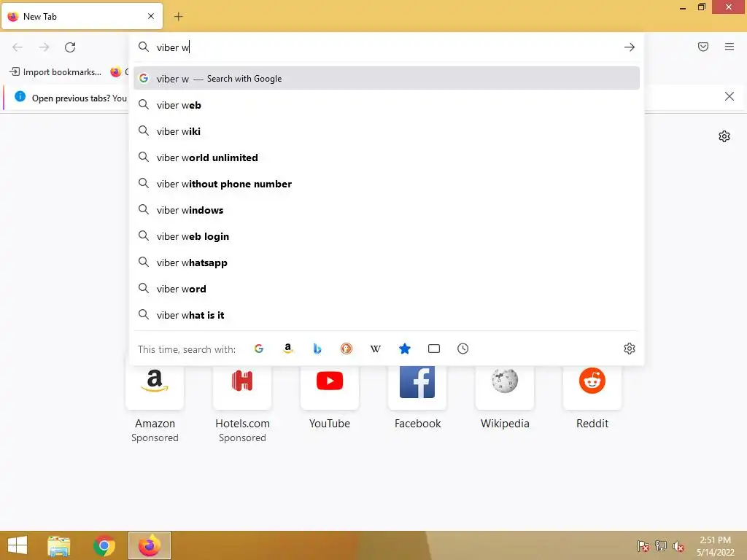Open the Firefox application menu (hamburger)
The width and height of the screenshot is (747, 560).
(x=729, y=47)
